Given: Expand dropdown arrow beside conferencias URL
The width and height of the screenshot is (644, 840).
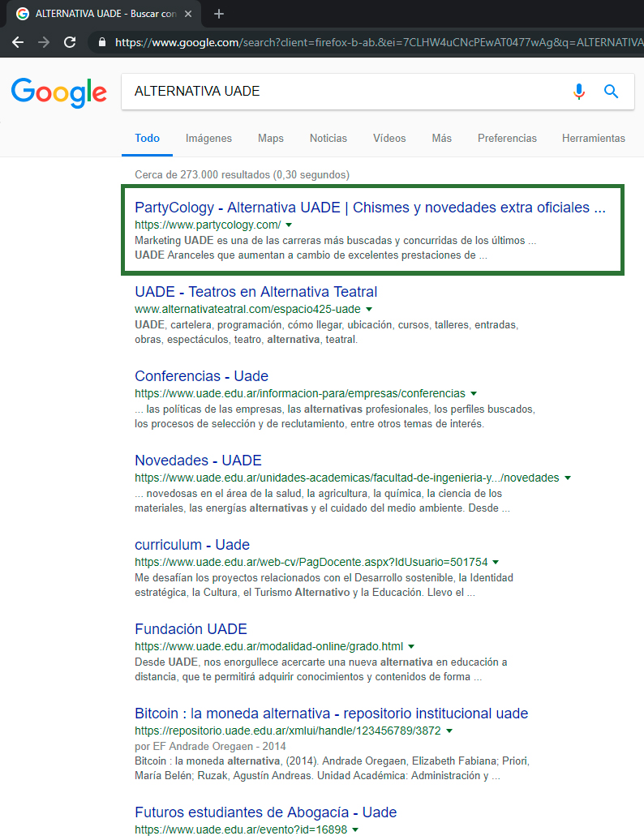Looking at the screenshot, I should pos(474,394).
